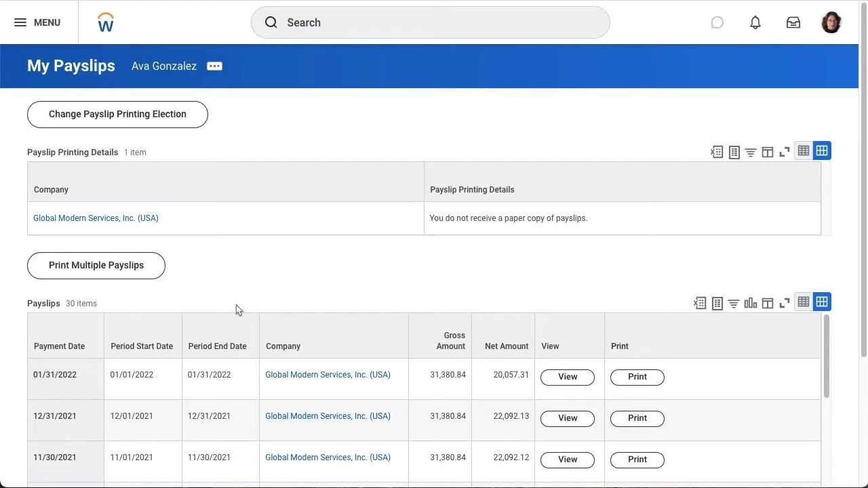Click the Payslips table vertical scrollbar

click(x=826, y=356)
